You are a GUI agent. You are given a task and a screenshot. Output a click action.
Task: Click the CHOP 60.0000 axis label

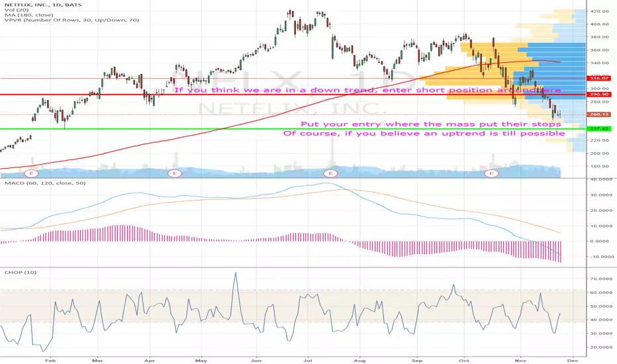[x=601, y=293]
